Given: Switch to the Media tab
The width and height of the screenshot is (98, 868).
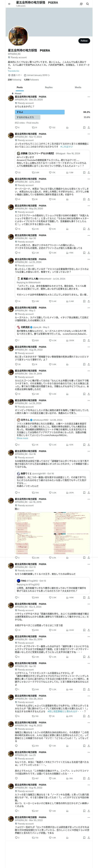Looking at the screenshot, I should [x=78, y=87].
